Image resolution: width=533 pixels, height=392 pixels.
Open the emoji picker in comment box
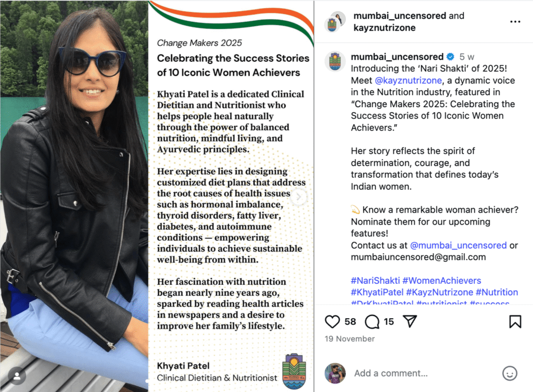pos(510,373)
